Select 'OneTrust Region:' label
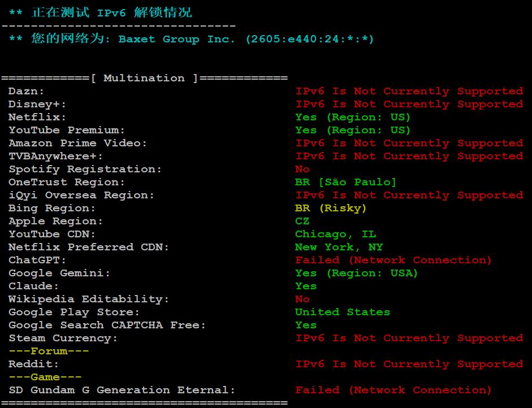The image size is (532, 408). click(67, 182)
